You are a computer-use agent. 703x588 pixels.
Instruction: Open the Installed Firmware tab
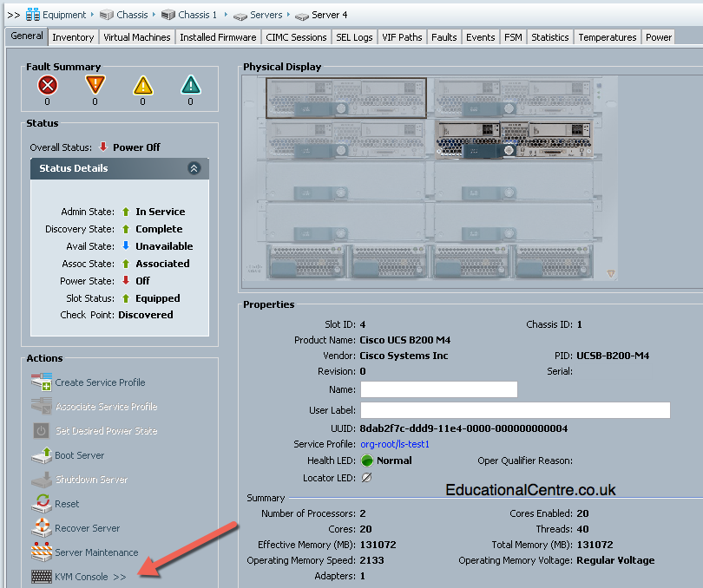(218, 37)
